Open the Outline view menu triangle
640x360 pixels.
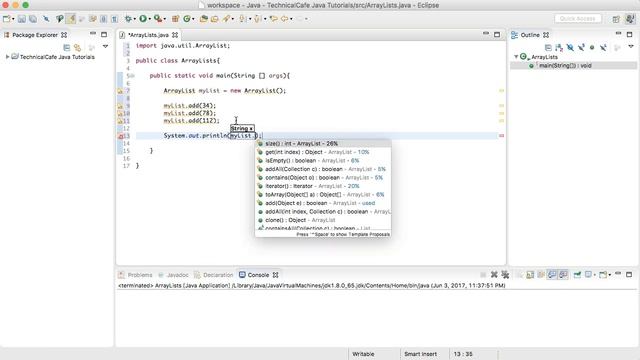(631, 47)
